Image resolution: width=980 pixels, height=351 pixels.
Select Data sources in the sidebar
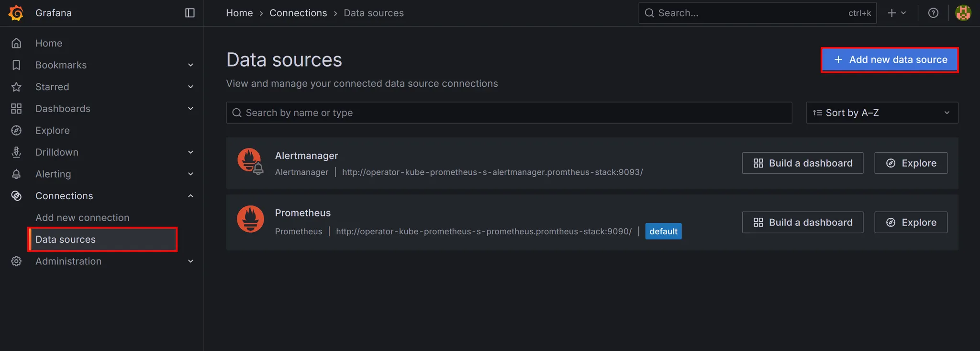[66, 239]
